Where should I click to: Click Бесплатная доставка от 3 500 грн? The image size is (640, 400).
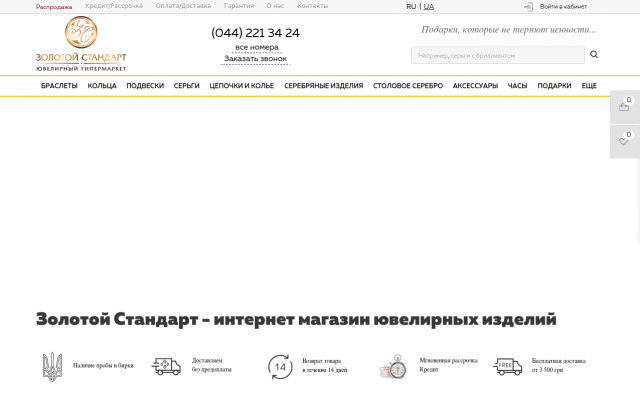559,365
